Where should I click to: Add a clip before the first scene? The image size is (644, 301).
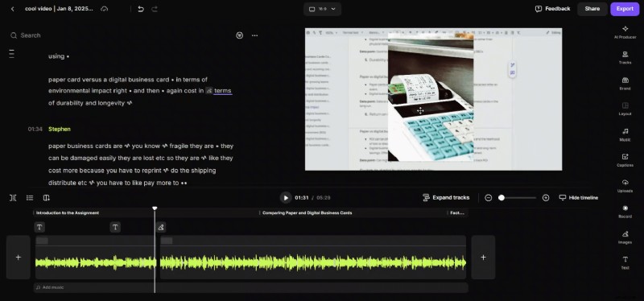[x=18, y=258]
